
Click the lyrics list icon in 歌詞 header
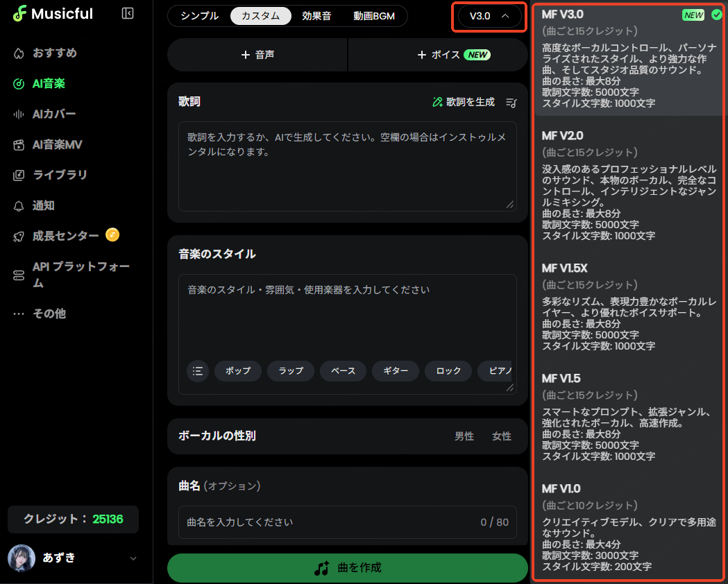point(511,103)
